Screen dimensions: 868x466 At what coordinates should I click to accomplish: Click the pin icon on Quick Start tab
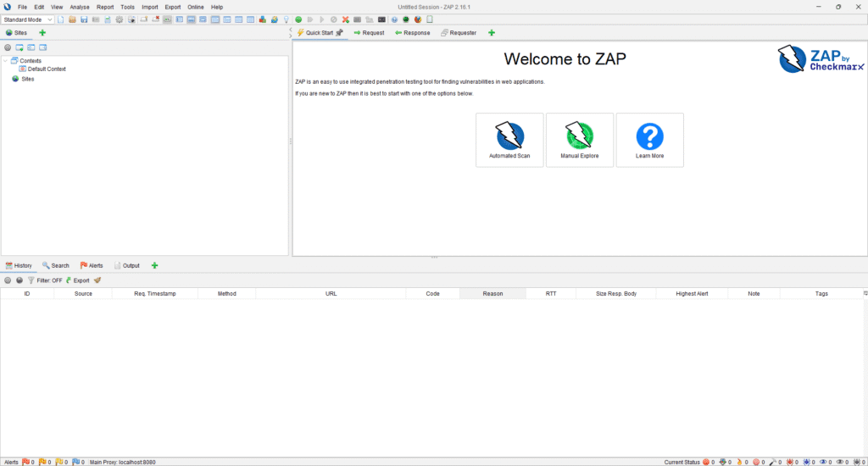(339, 33)
